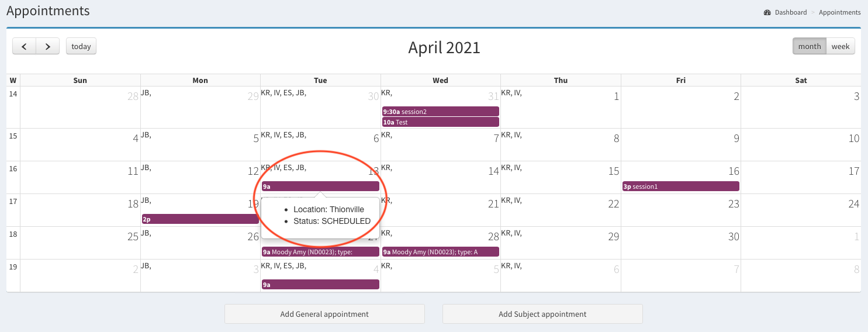Open Wednesday 28th Moody Amy appointment

[441, 252]
